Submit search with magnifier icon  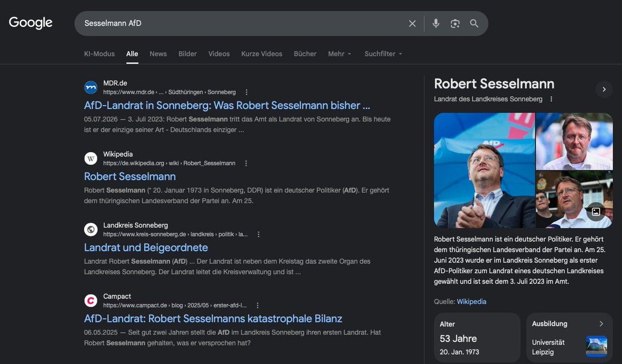[x=474, y=23]
